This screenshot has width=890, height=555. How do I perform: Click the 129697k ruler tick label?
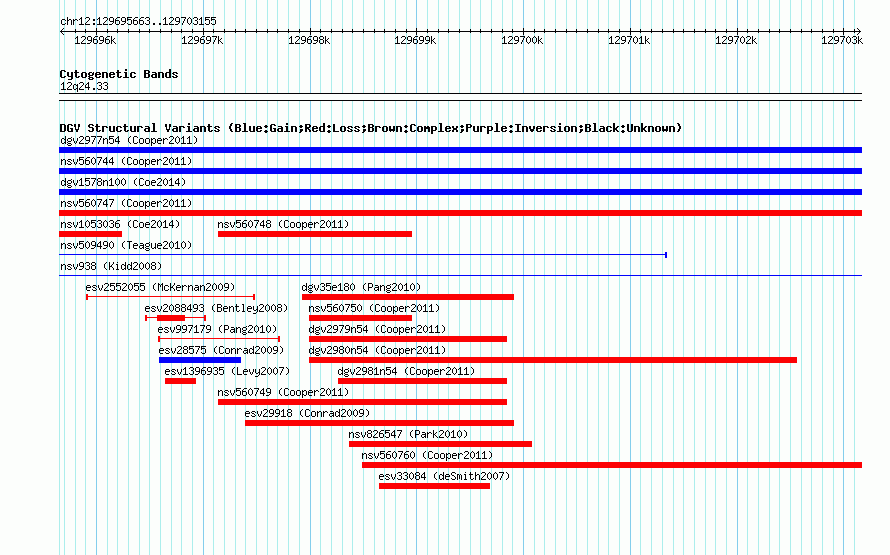(x=202, y=40)
